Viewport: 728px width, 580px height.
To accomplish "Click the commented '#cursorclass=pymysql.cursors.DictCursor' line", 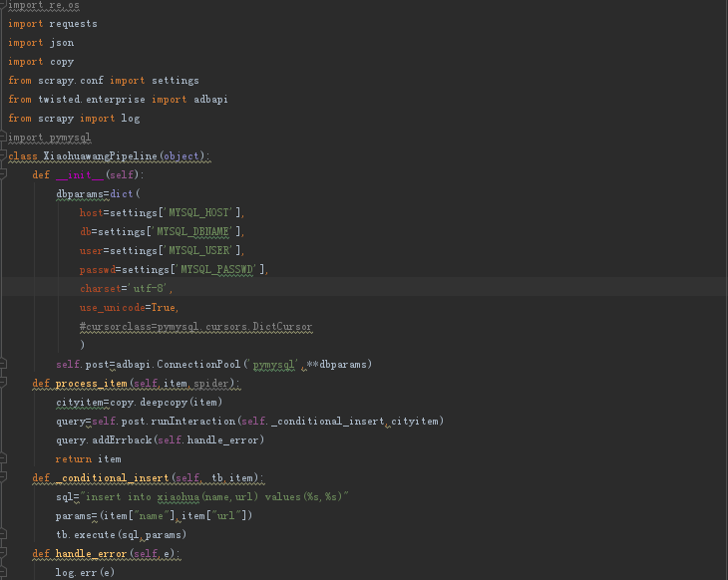I will coord(195,327).
